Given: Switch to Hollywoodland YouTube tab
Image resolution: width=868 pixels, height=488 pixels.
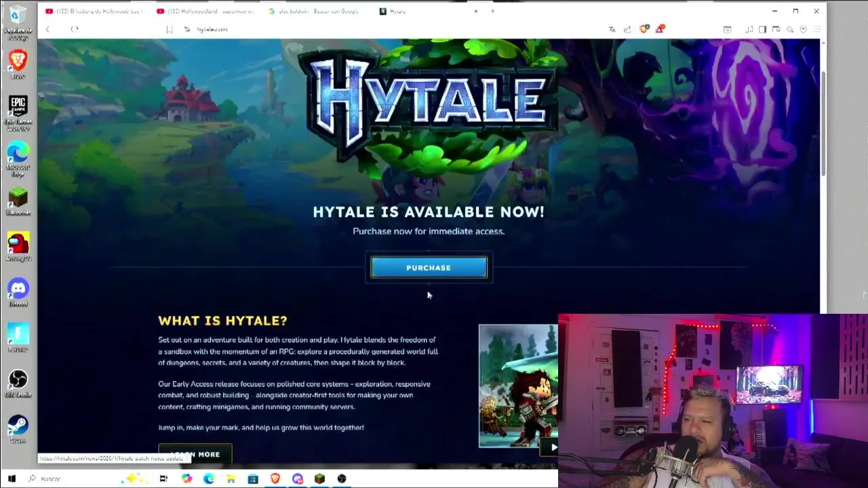Looking at the screenshot, I should coord(205,11).
